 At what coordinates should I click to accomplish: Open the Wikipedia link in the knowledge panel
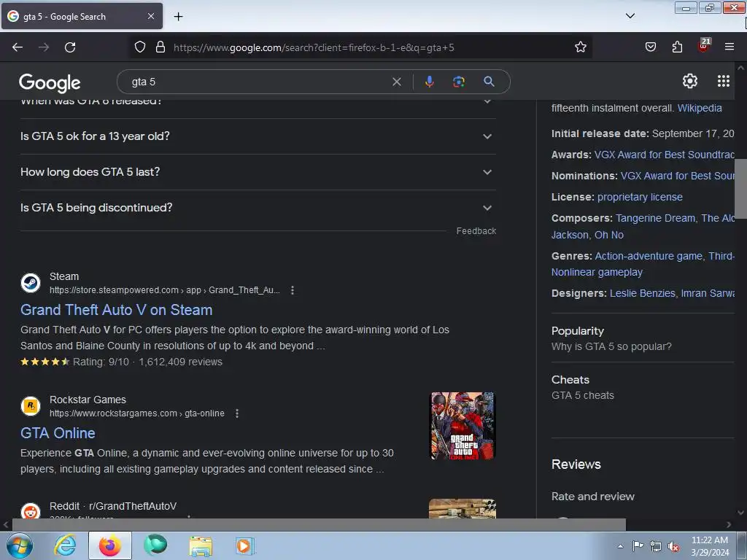click(x=700, y=108)
